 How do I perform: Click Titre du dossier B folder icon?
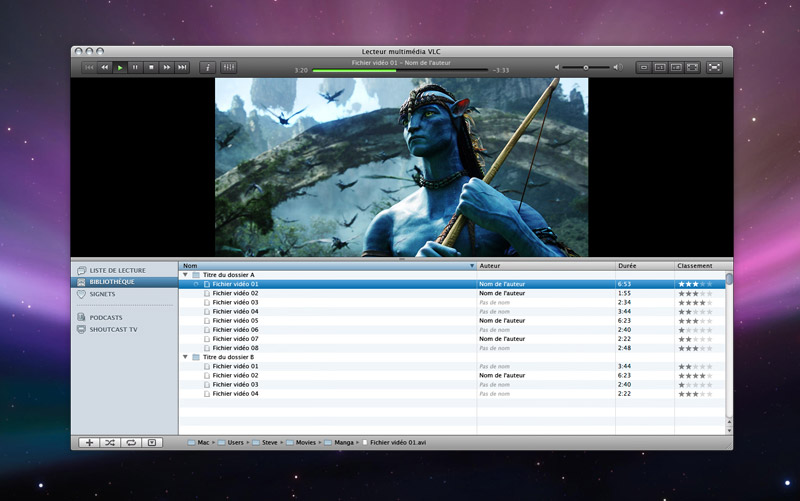pyautogui.click(x=196, y=357)
